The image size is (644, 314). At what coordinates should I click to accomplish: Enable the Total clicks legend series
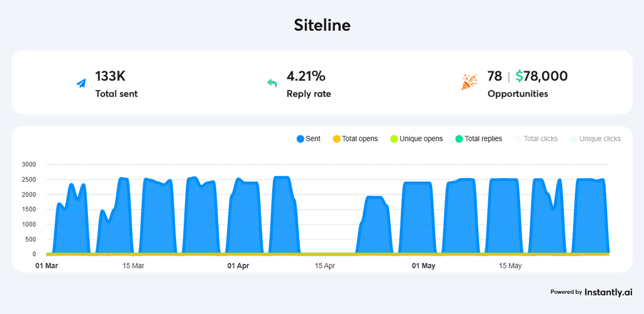(x=536, y=139)
